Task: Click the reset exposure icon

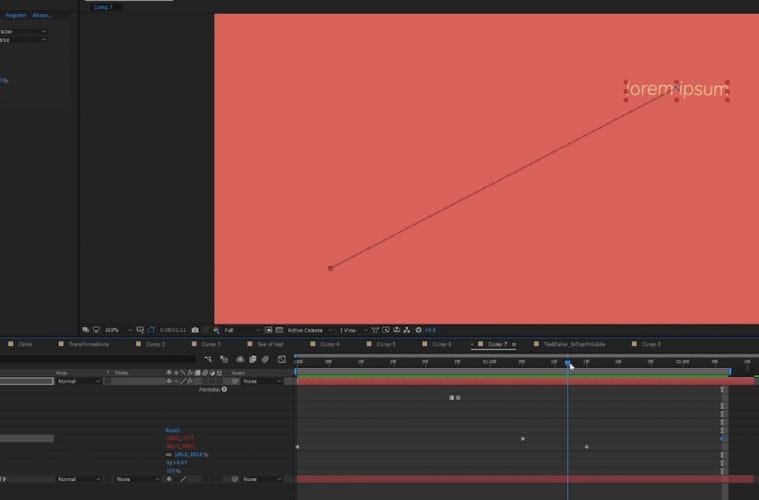Action: pyautogui.click(x=419, y=330)
